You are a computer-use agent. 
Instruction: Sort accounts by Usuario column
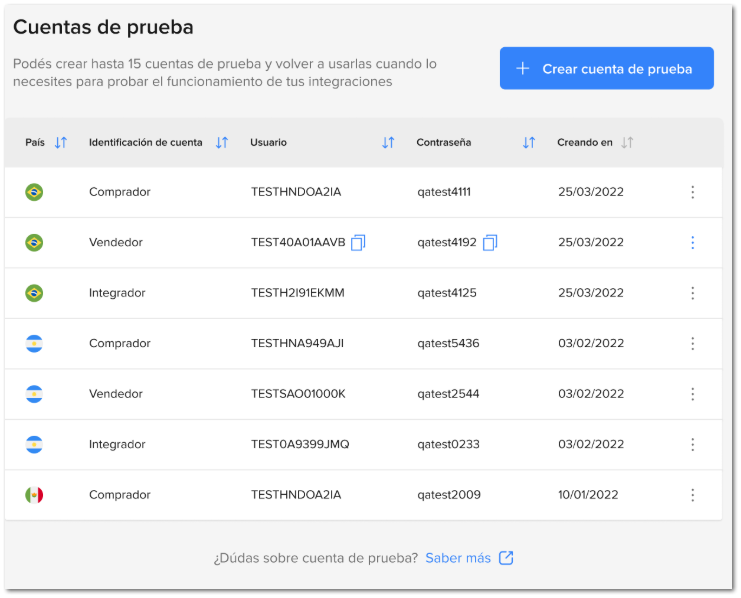click(x=388, y=143)
